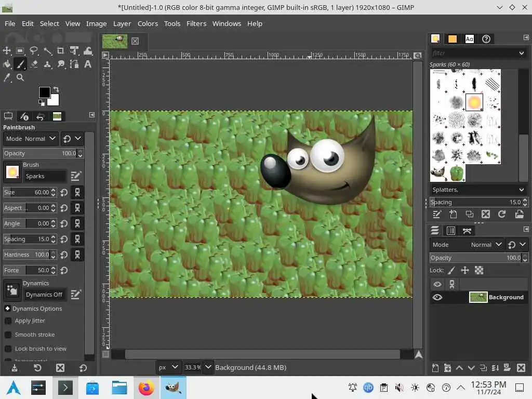This screenshot has height=399, width=532.
Task: Open the Windows menu
Action: tap(227, 24)
